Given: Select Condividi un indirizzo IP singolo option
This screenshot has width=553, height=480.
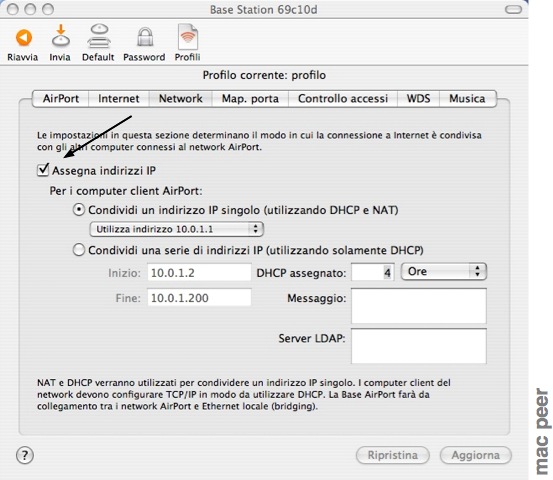Looking at the screenshot, I should click(79, 210).
